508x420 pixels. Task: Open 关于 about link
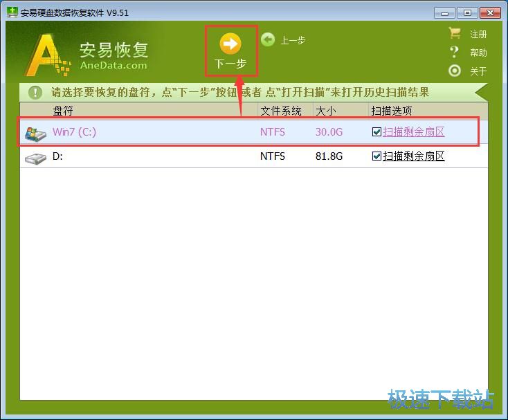(x=478, y=71)
